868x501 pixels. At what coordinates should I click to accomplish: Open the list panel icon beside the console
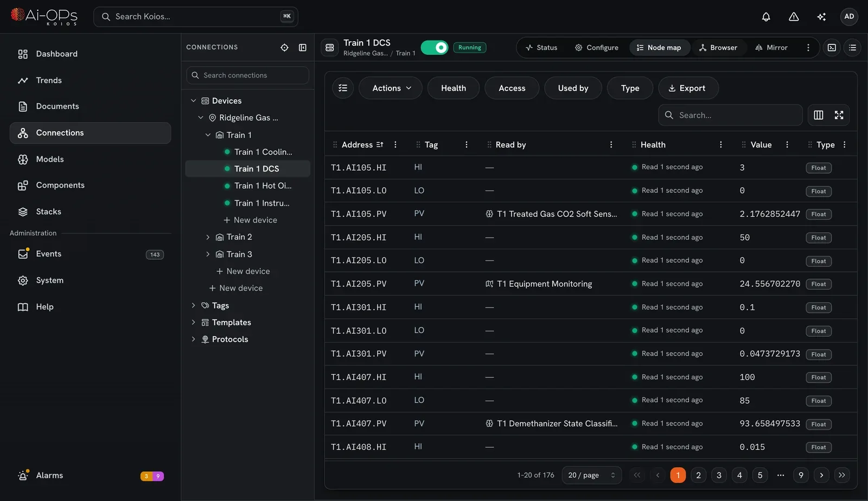click(853, 48)
